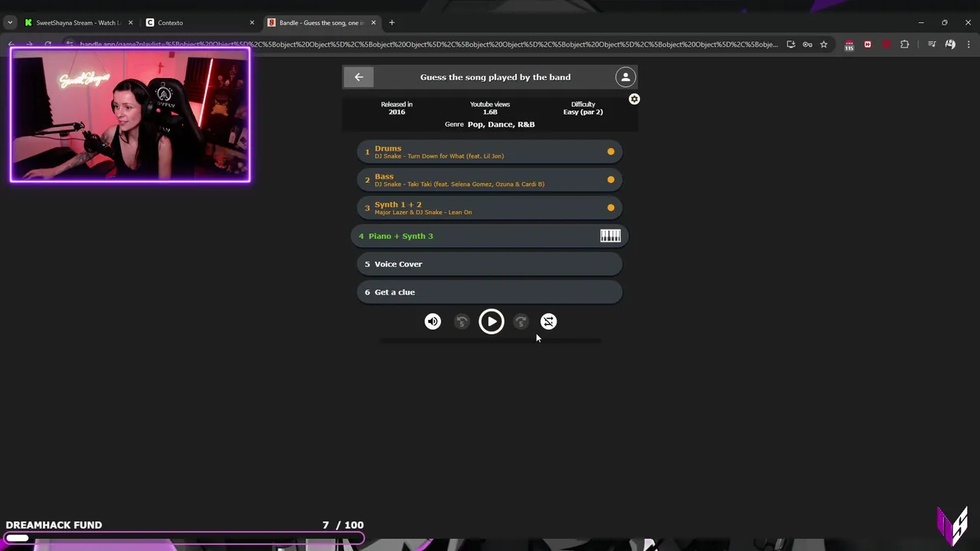Open the extension showing 115 badge
Viewport: 980px width, 551px height.
point(849,45)
